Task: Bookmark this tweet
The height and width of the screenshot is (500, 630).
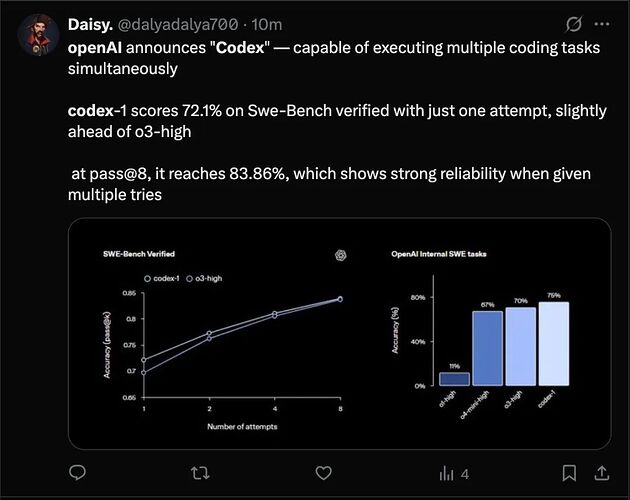Action: point(568,471)
